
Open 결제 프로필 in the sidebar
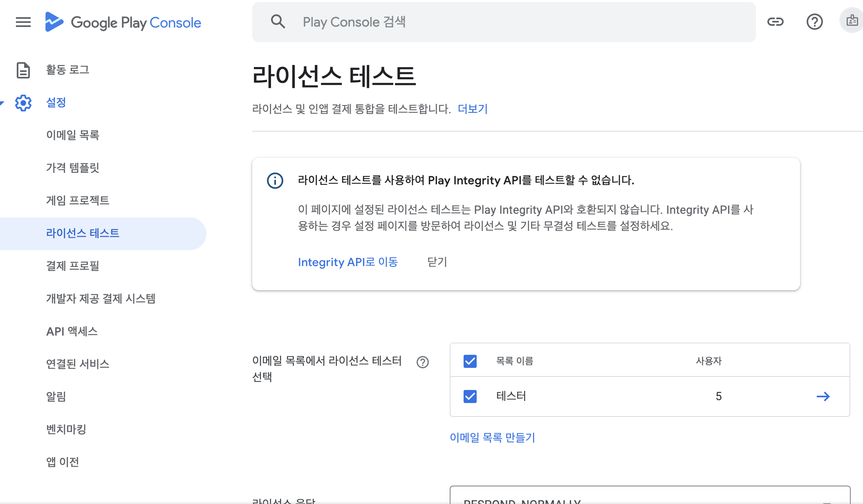click(73, 266)
